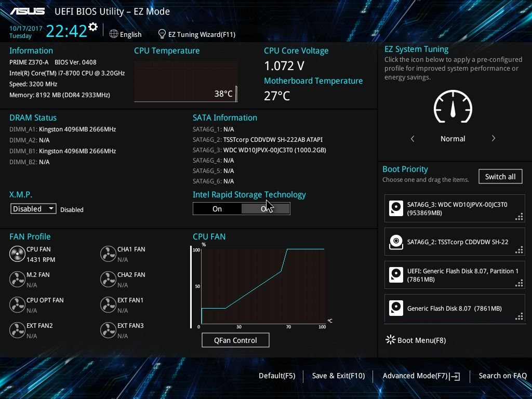Click the 10/17/2017 date text
Screen dimensions: 532x399
pyautogui.click(x=26, y=28)
